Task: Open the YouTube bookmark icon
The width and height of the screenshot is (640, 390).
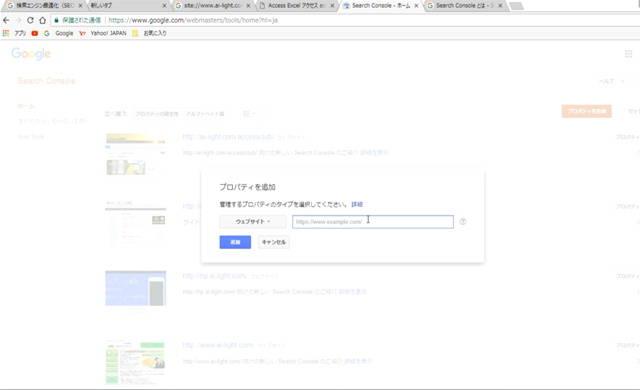Action: point(35,33)
